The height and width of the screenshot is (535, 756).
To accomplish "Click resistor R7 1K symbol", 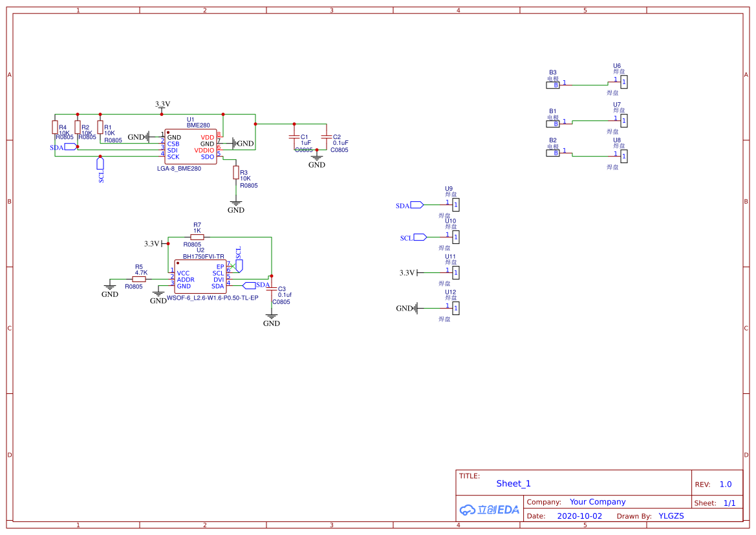I will point(197,237).
